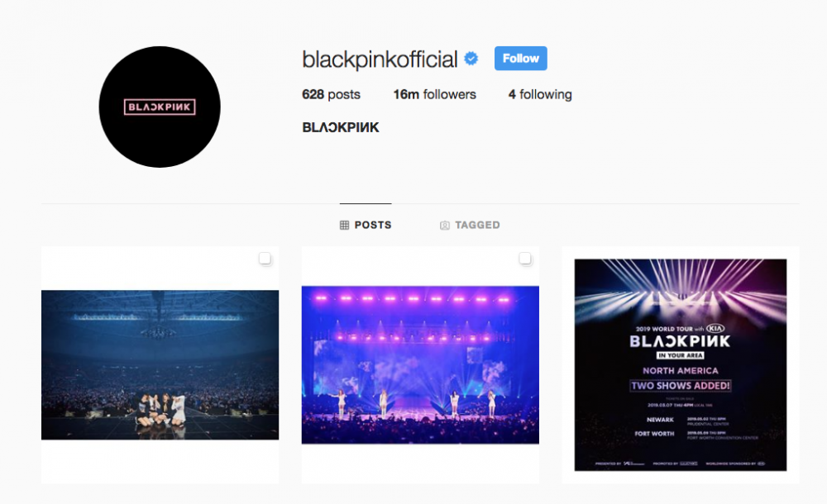The height and width of the screenshot is (504, 827).
Task: Open the arena crowd concert post
Action: pos(160,365)
